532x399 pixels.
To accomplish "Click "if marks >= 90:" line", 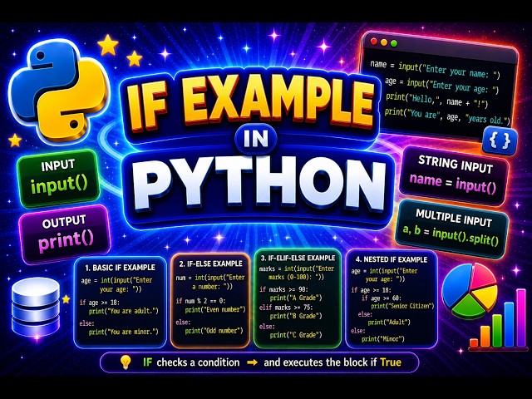I will point(283,289).
